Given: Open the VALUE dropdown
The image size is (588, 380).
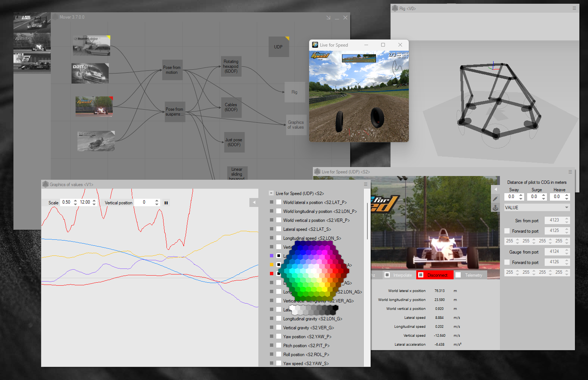Looking at the screenshot, I should point(536,208).
